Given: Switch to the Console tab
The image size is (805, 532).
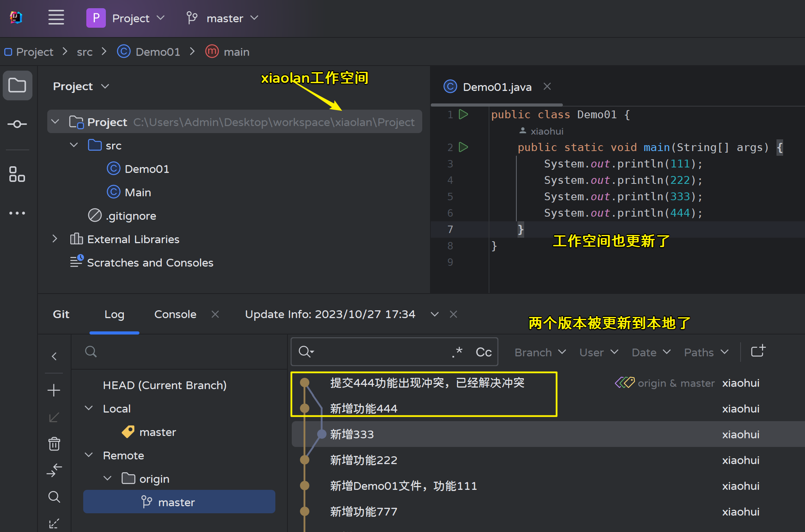Looking at the screenshot, I should tap(175, 314).
